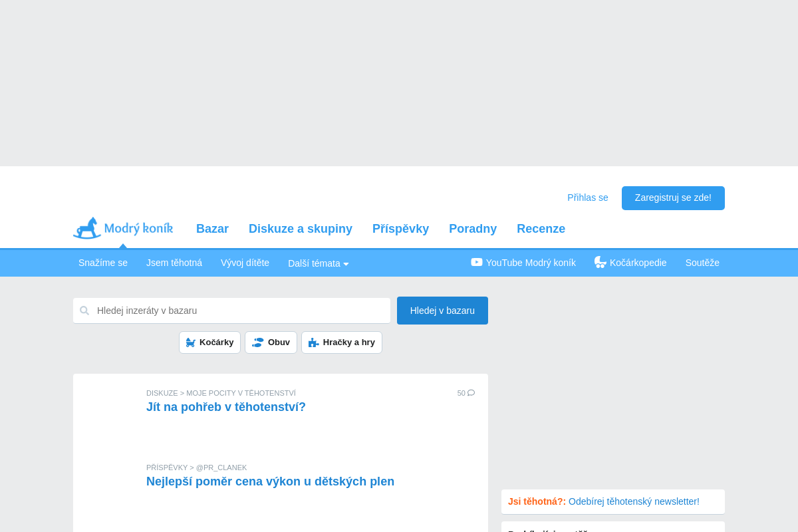Expand the Další témata dropdown
798x532 pixels.
[x=318, y=263]
